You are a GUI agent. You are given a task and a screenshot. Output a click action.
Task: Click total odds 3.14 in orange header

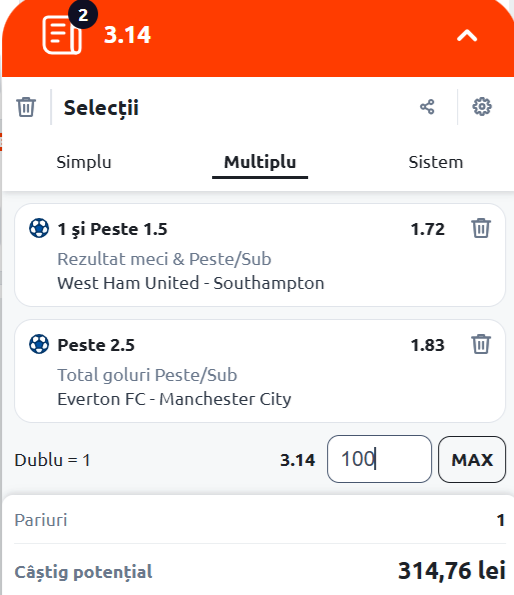(127, 35)
